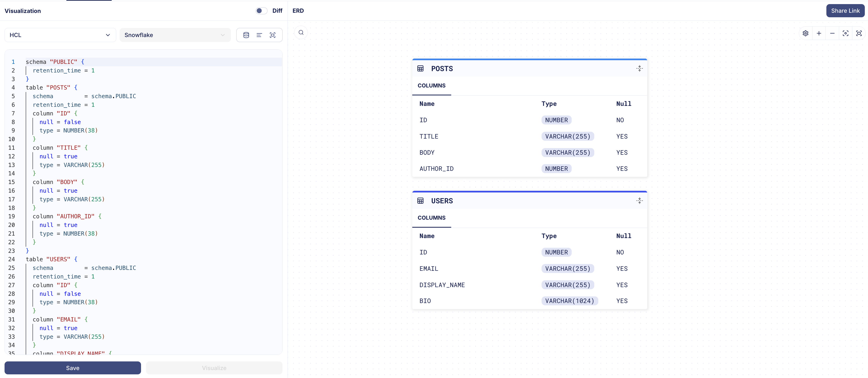Collapse the POSTS table card

(639, 69)
